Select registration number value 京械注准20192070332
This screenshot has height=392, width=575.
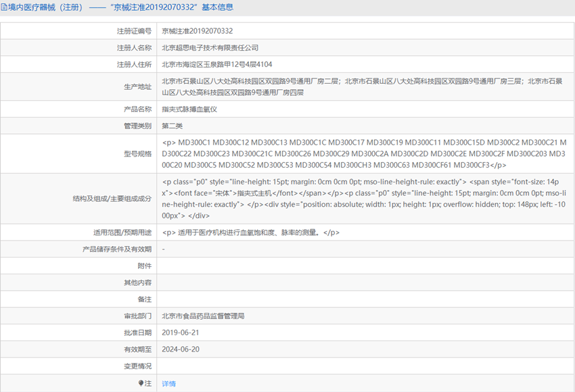coord(198,31)
